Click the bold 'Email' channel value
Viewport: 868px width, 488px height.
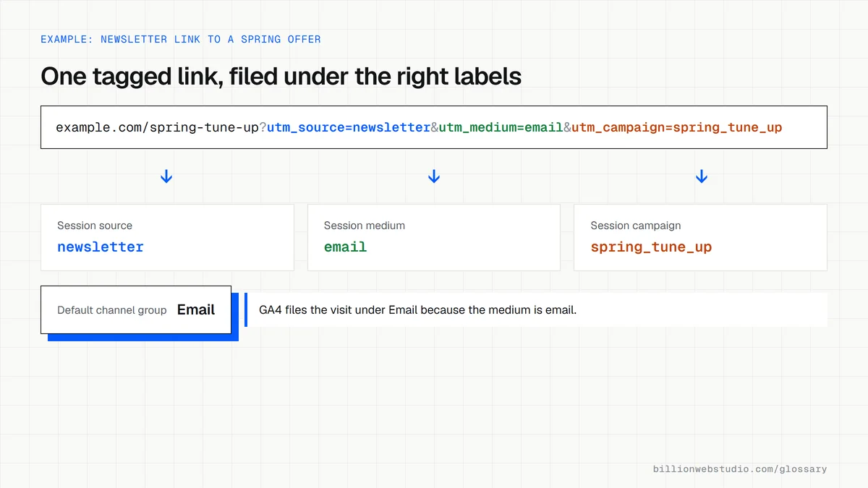click(196, 309)
